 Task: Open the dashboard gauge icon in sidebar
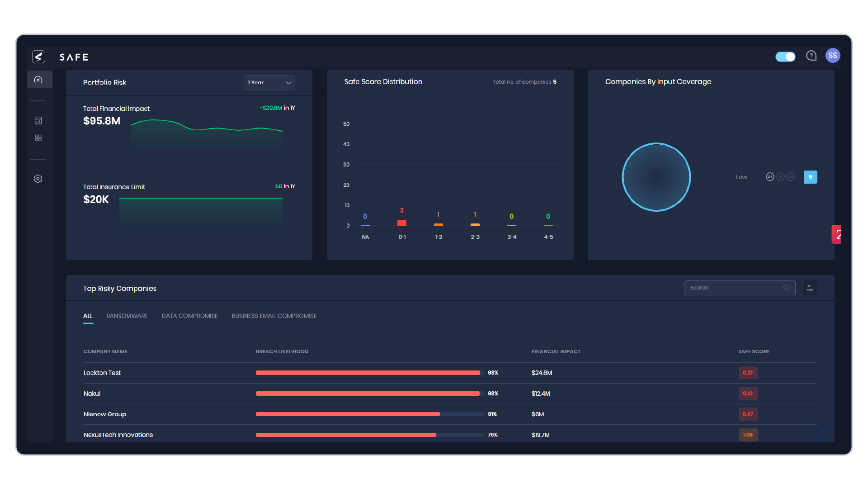point(38,80)
